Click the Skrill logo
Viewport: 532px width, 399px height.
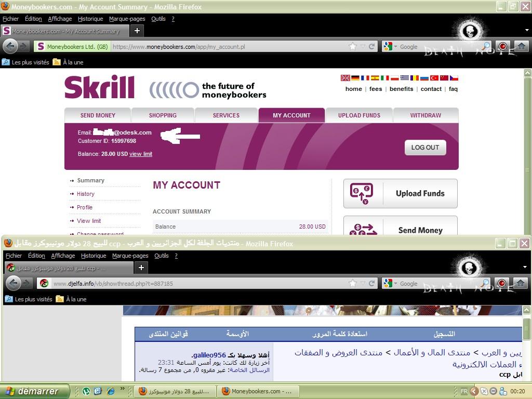coord(99,87)
